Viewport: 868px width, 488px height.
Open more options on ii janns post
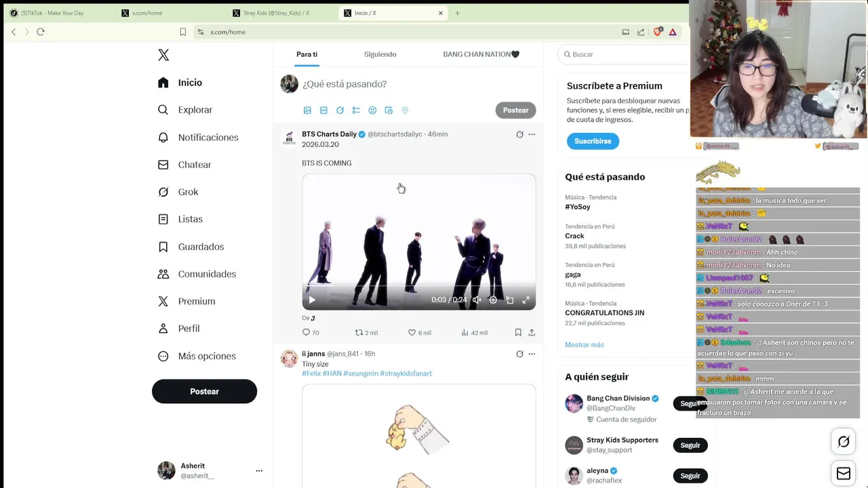pos(532,354)
